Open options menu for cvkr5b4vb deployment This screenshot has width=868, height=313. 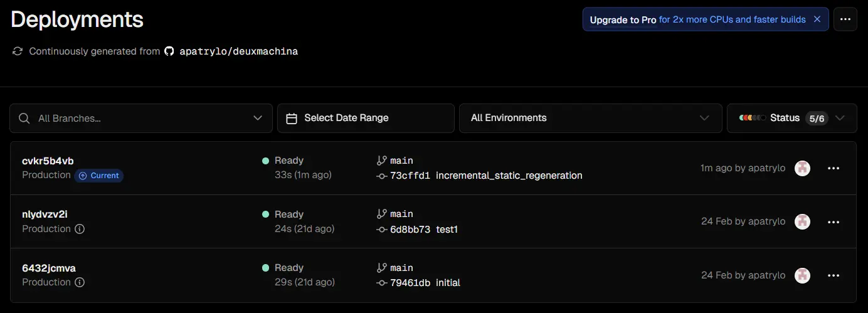point(834,168)
